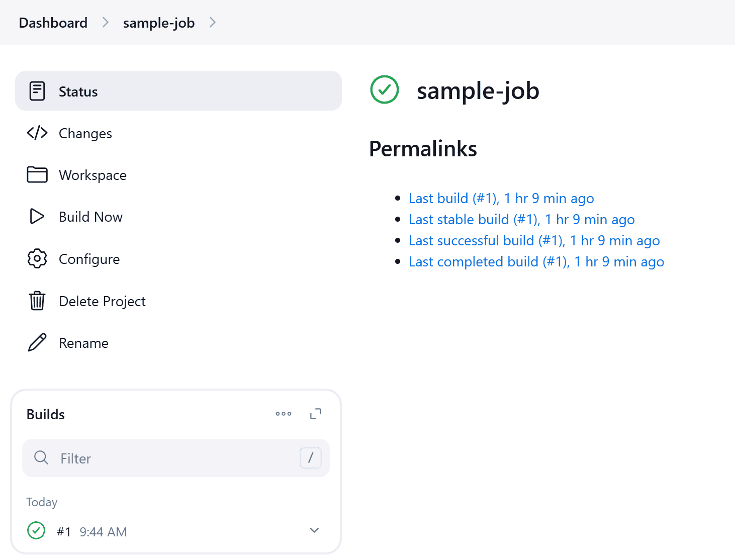Open the Last build permalink
Viewport: 735px width, 560px height.
501,198
